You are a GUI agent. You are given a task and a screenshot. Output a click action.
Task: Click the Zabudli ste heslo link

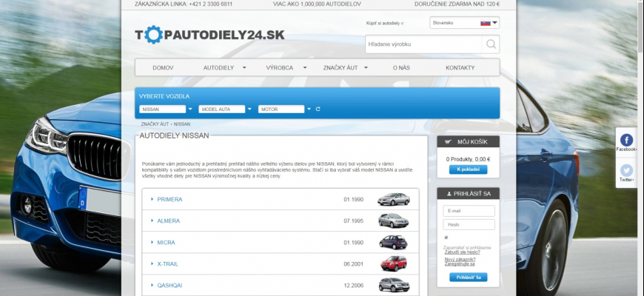pyautogui.click(x=462, y=252)
